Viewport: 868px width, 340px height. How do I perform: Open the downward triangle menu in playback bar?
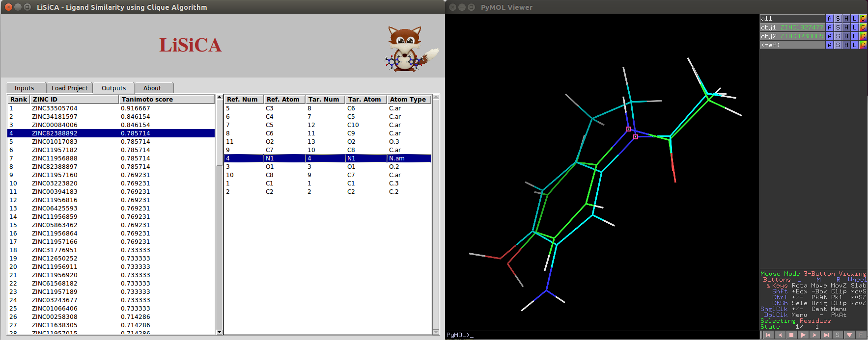click(x=849, y=335)
